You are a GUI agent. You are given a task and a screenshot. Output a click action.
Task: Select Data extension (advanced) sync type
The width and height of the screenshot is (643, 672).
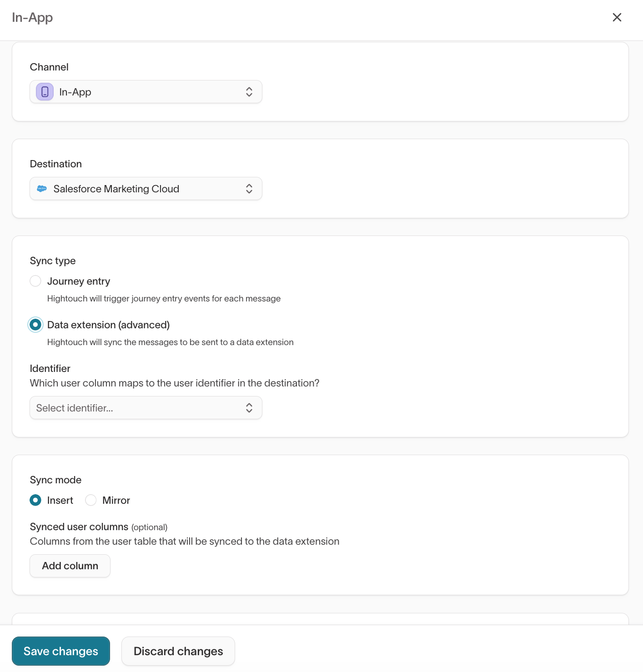coord(35,325)
